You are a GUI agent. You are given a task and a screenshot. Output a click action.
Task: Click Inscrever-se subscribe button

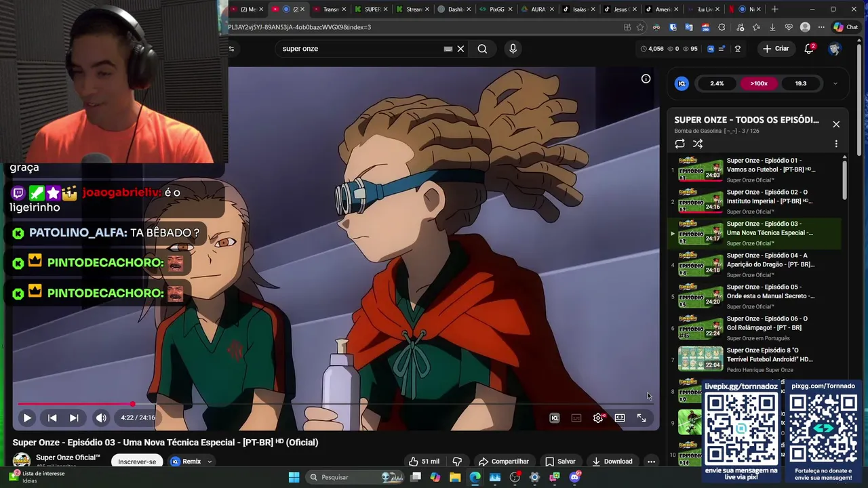tap(137, 462)
